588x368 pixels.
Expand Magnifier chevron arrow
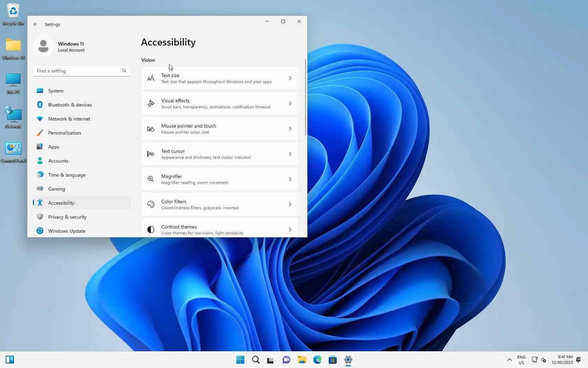290,179
